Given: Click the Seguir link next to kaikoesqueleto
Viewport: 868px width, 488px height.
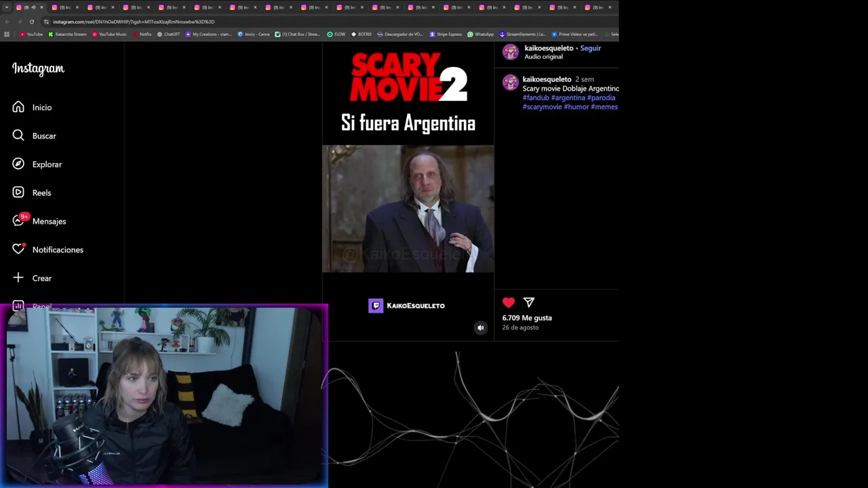Looking at the screenshot, I should [x=591, y=48].
